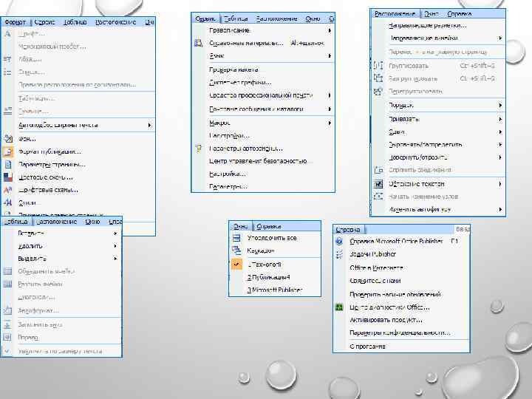Viewport: 532px width, 399px height.
Task: Choose Направляющие разметки... entry
Action: [428, 25]
